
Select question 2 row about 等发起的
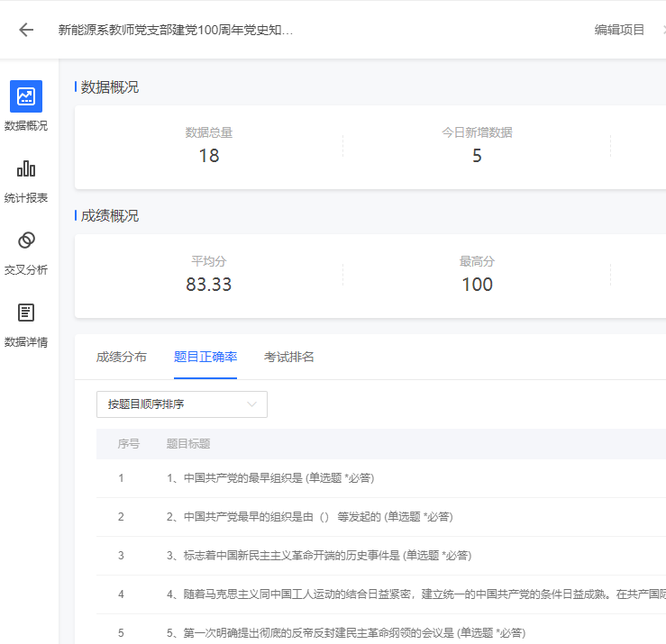(309, 517)
